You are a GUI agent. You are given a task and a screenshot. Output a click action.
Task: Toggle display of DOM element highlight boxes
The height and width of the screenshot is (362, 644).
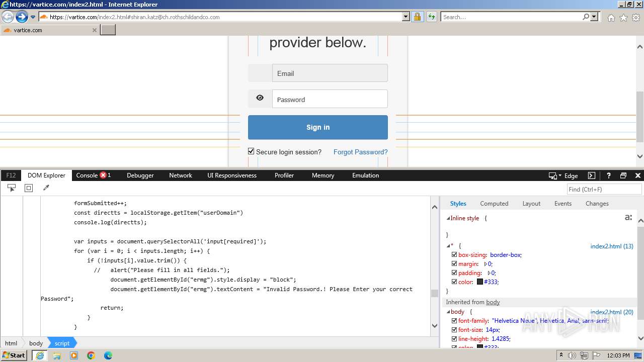[x=29, y=188]
